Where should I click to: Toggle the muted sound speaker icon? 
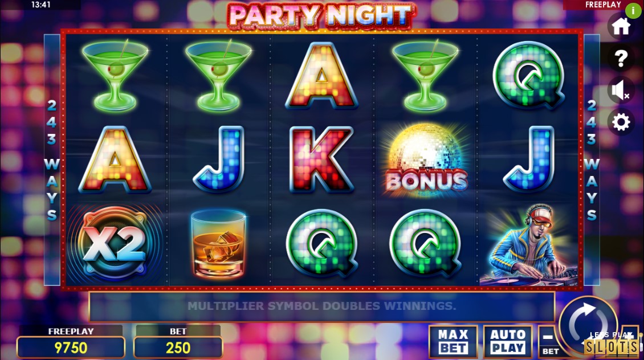tap(621, 90)
